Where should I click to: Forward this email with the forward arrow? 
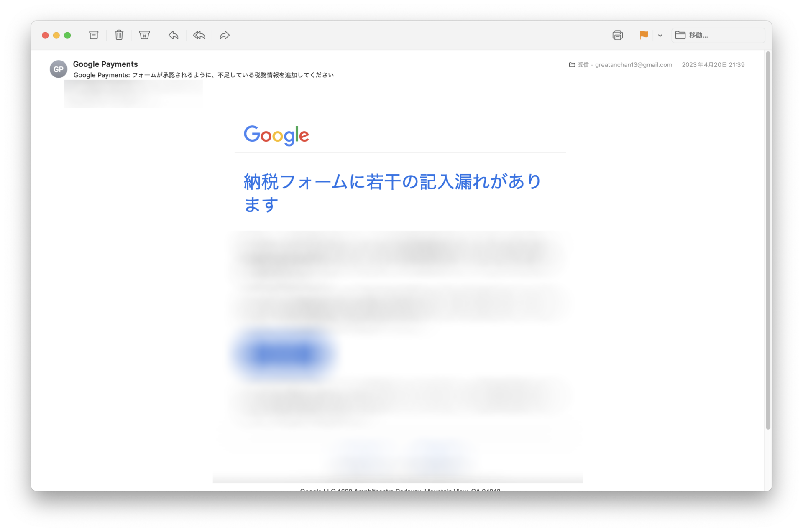[x=225, y=35]
